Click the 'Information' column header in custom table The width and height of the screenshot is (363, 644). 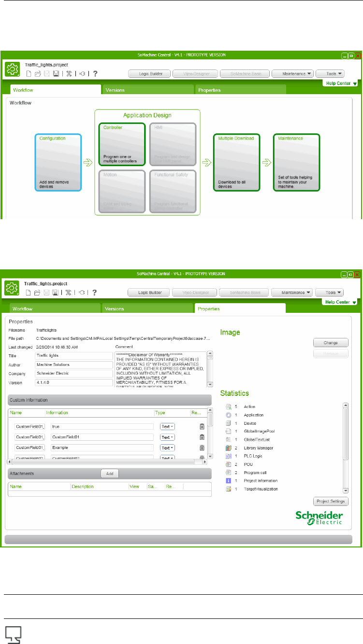tap(57, 413)
